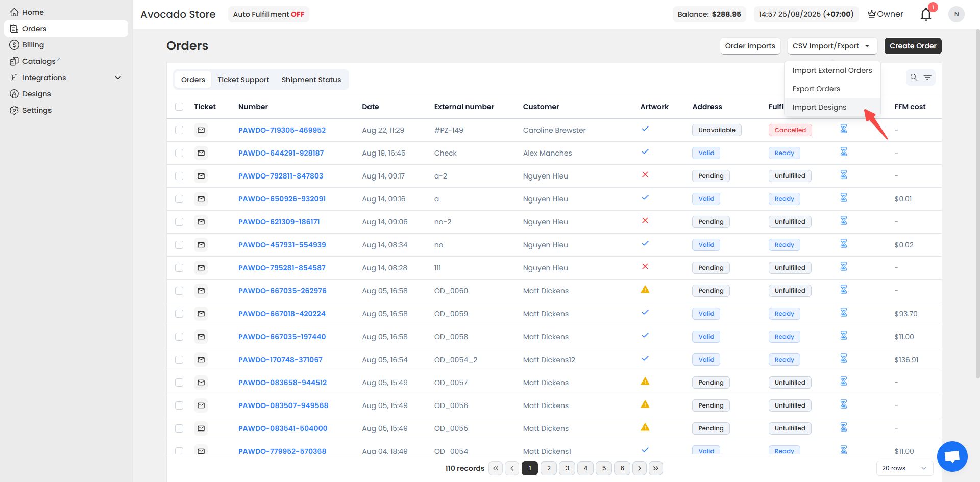Open ticket envelope for order PAWDO-719305-469952
The height and width of the screenshot is (482, 980).
(x=201, y=130)
